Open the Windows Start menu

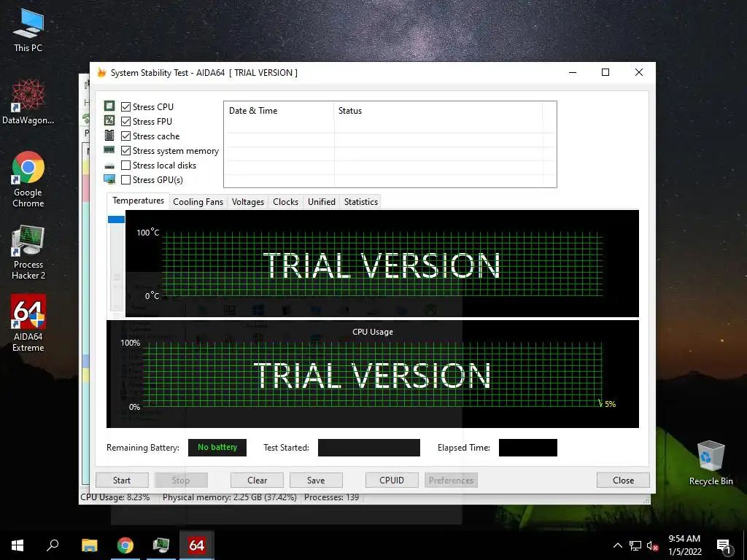click(x=18, y=545)
